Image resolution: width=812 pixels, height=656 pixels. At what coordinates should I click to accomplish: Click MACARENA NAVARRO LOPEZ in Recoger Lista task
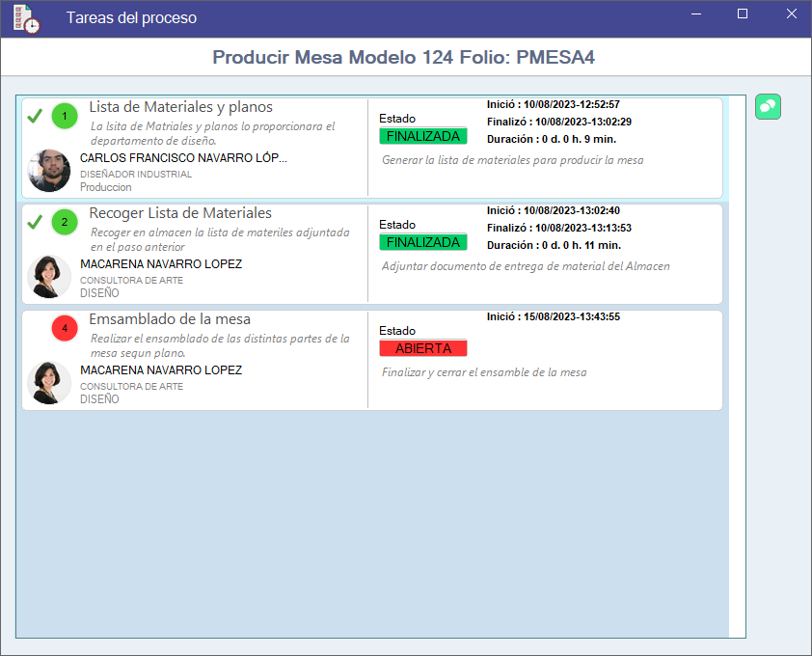click(x=161, y=264)
